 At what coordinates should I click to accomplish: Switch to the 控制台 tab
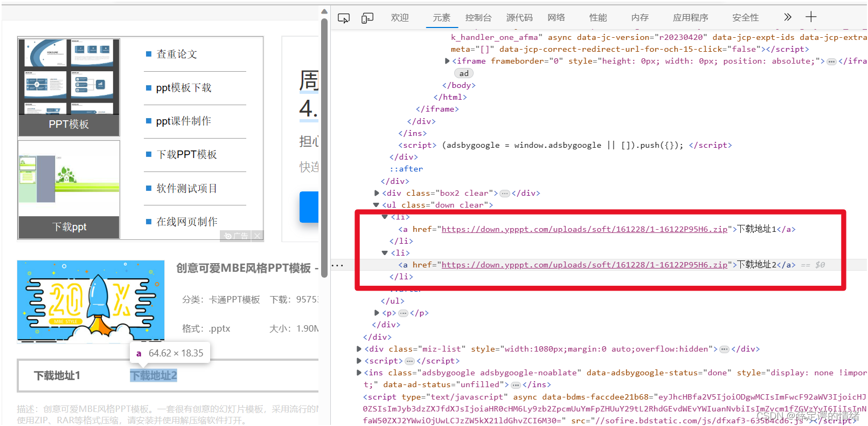point(478,18)
